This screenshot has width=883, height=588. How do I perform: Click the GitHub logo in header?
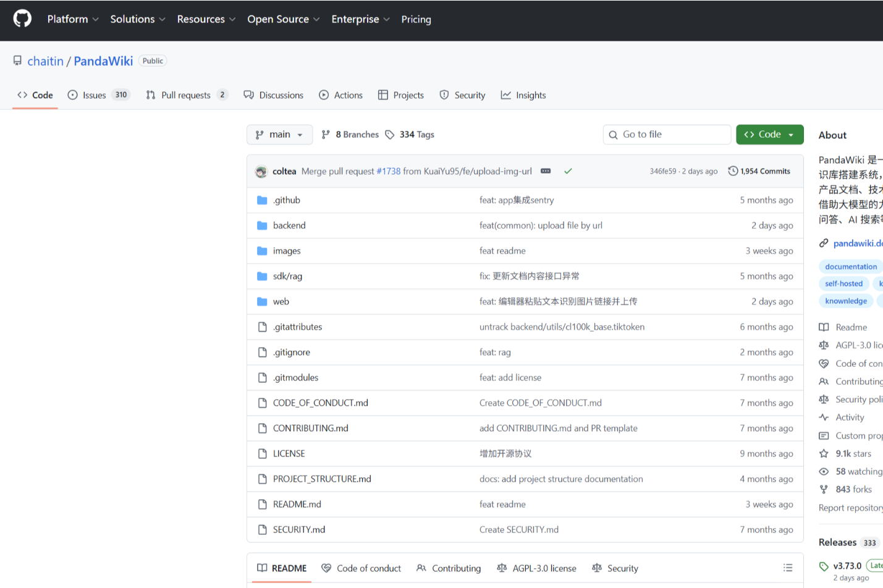(22, 19)
